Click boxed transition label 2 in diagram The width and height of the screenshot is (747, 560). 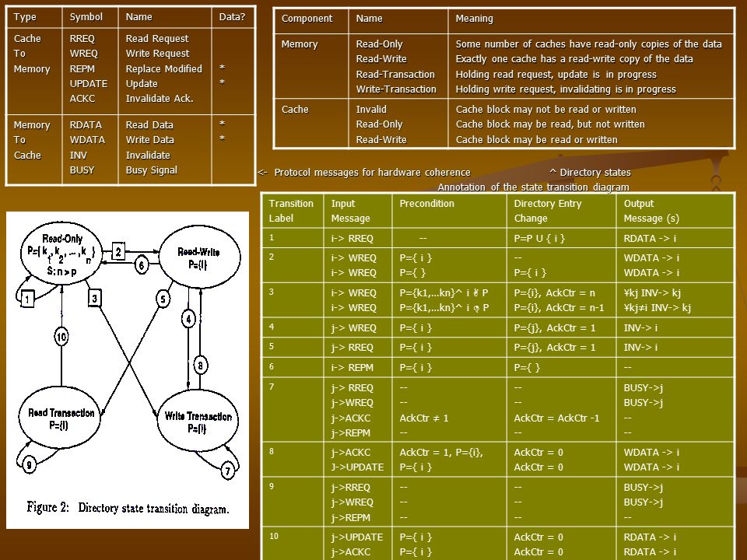[x=118, y=251]
